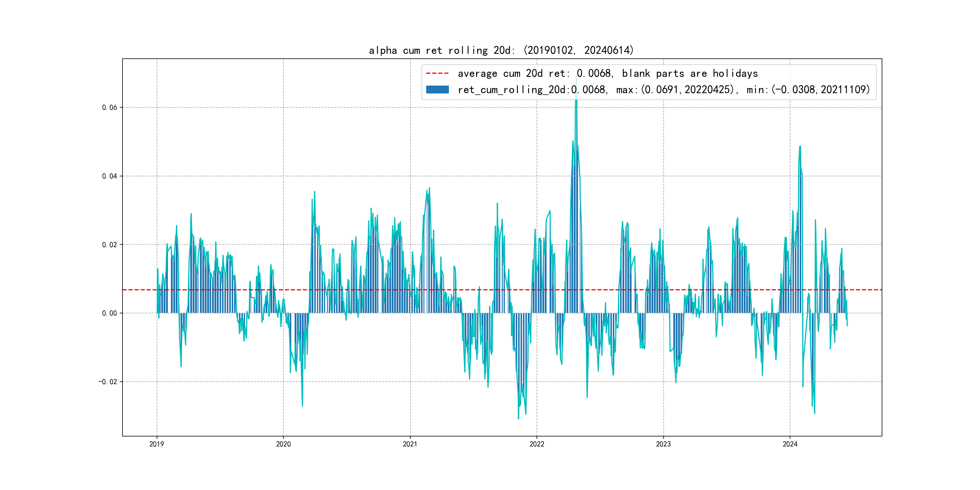
Task: Click the 0.00 y-axis tick label
Action: 109,313
